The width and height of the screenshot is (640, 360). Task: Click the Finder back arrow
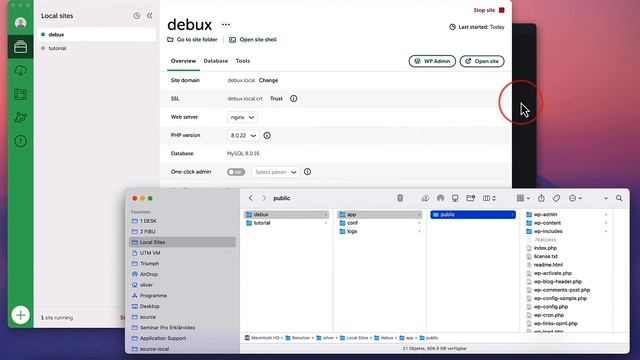tap(251, 198)
